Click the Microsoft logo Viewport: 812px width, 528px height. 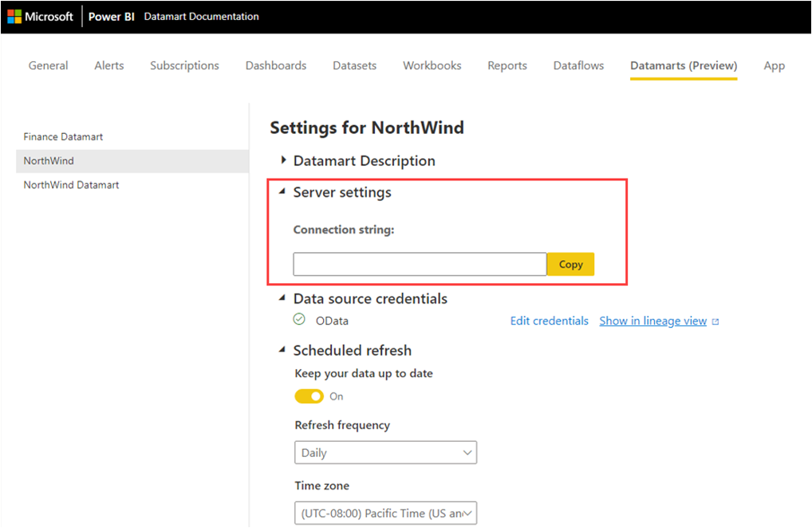pos(41,16)
